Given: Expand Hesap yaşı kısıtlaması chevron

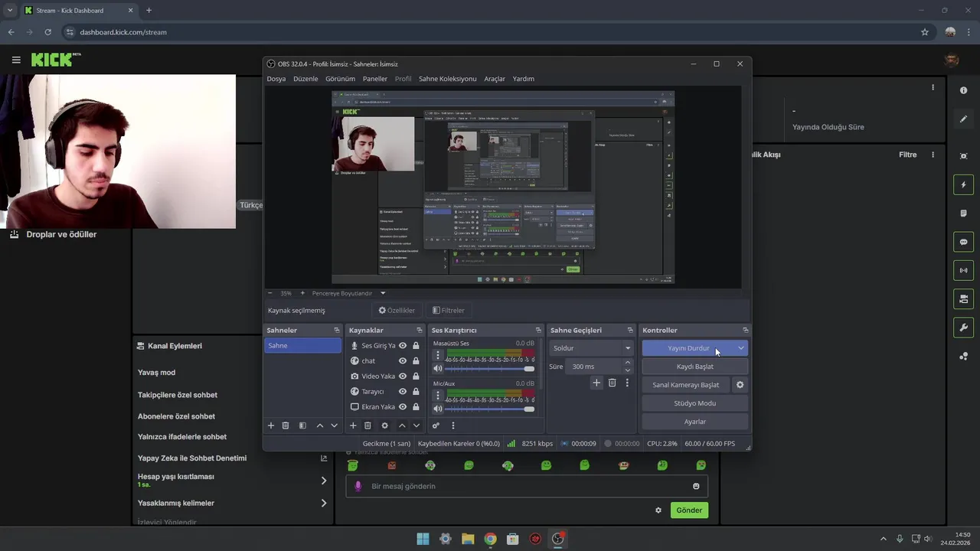Looking at the screenshot, I should click(x=323, y=481).
